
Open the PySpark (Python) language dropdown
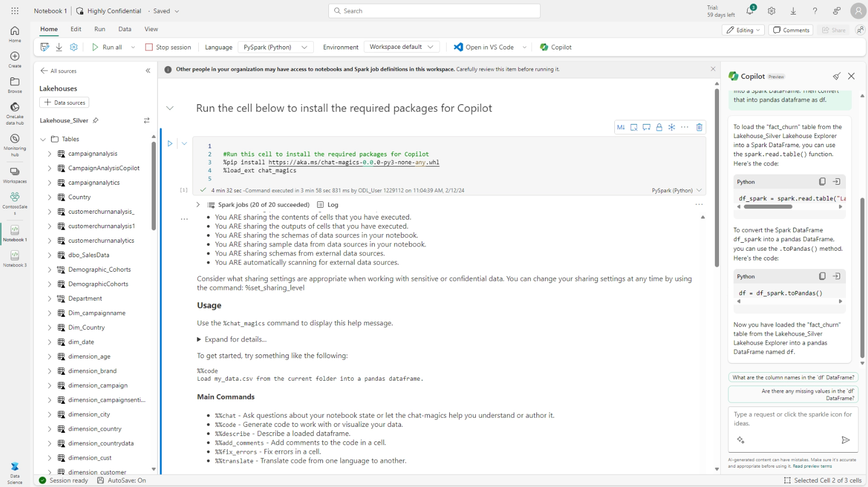275,47
